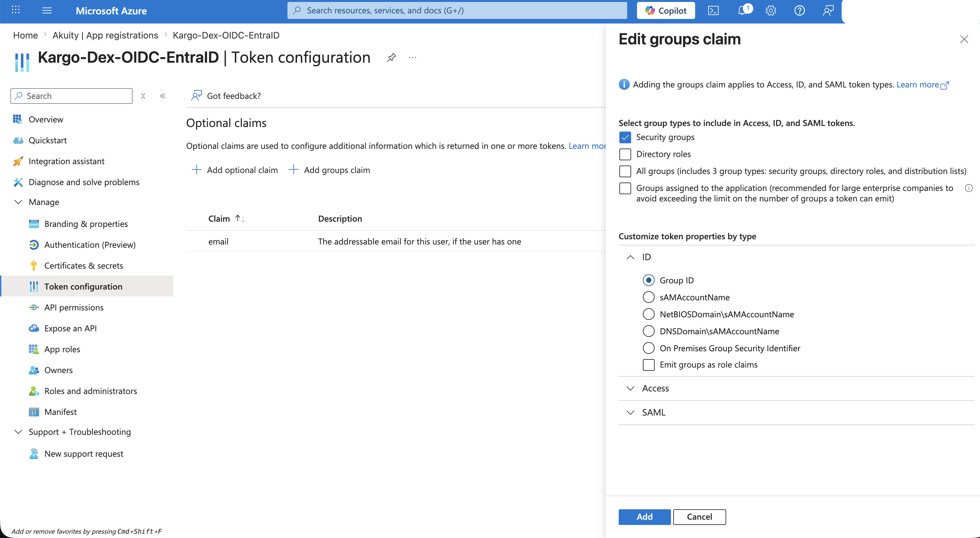Open Copilot
Screen dimensions: 980x538
click(666, 11)
